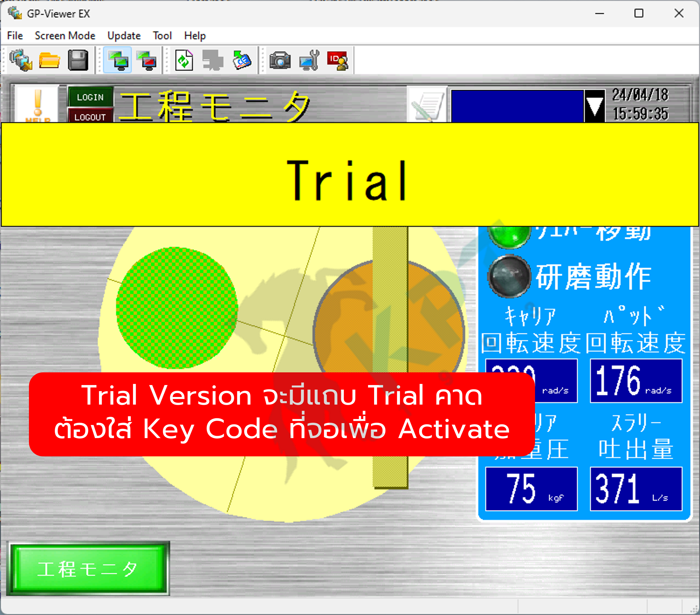Click the red ID user icon
The image size is (700, 615).
pyautogui.click(x=338, y=61)
